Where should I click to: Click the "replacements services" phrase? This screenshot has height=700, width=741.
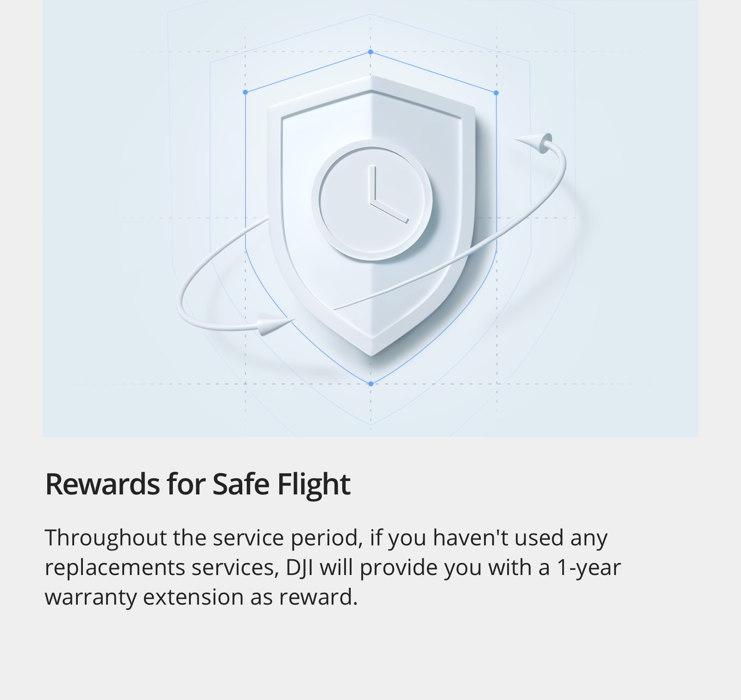tap(161, 567)
